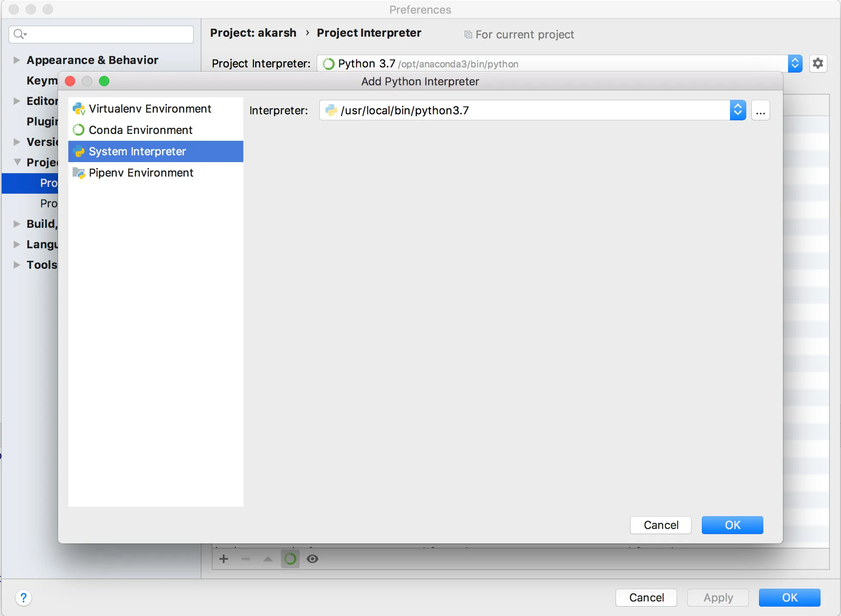841x616 pixels.
Task: Click the ellipsis browse button for interpreter
Action: (x=760, y=110)
